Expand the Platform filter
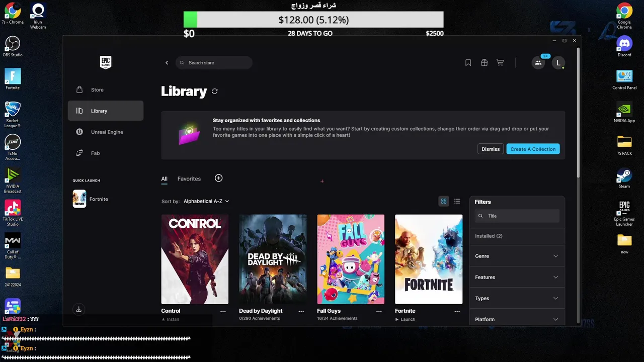The height and width of the screenshot is (362, 644). tap(517, 319)
